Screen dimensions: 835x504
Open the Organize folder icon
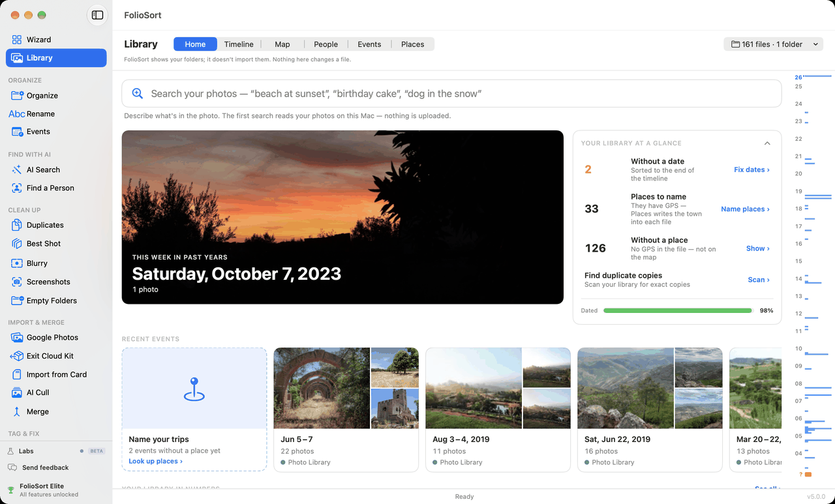(17, 96)
